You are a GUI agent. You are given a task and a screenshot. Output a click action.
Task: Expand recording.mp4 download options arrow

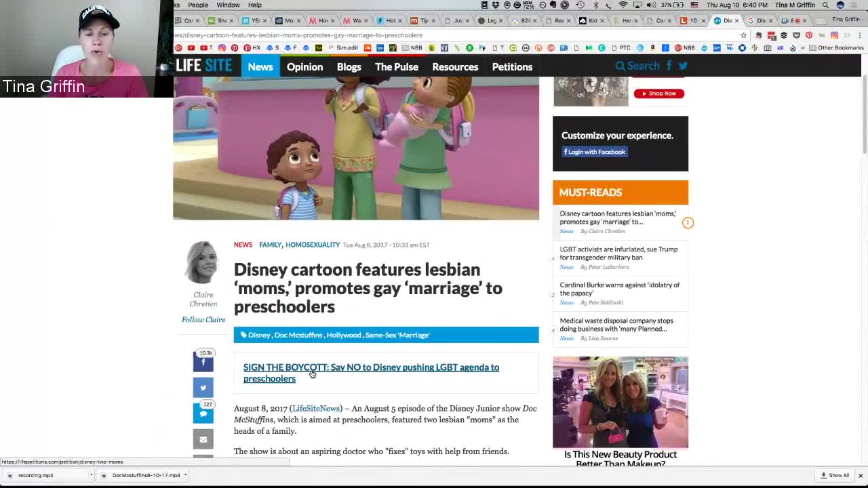tap(91, 475)
